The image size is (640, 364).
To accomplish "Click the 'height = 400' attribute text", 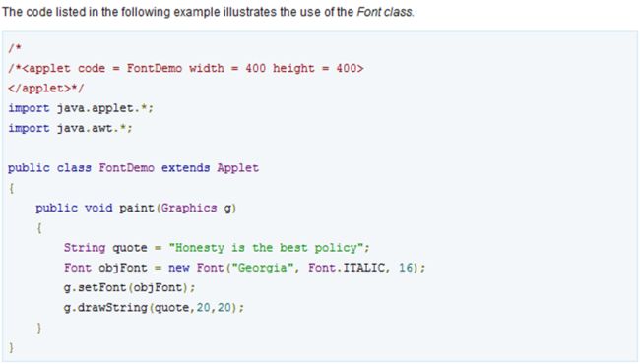I will (x=314, y=68).
